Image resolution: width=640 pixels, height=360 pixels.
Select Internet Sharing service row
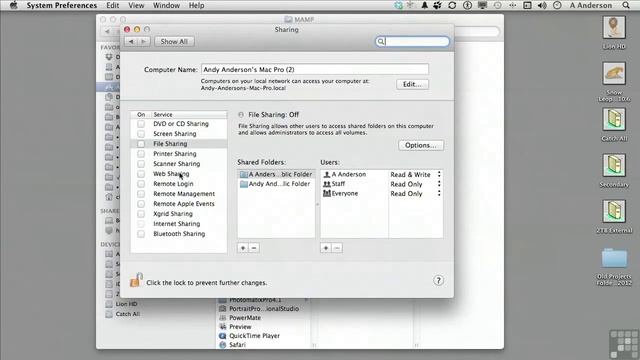pyautogui.click(x=179, y=224)
